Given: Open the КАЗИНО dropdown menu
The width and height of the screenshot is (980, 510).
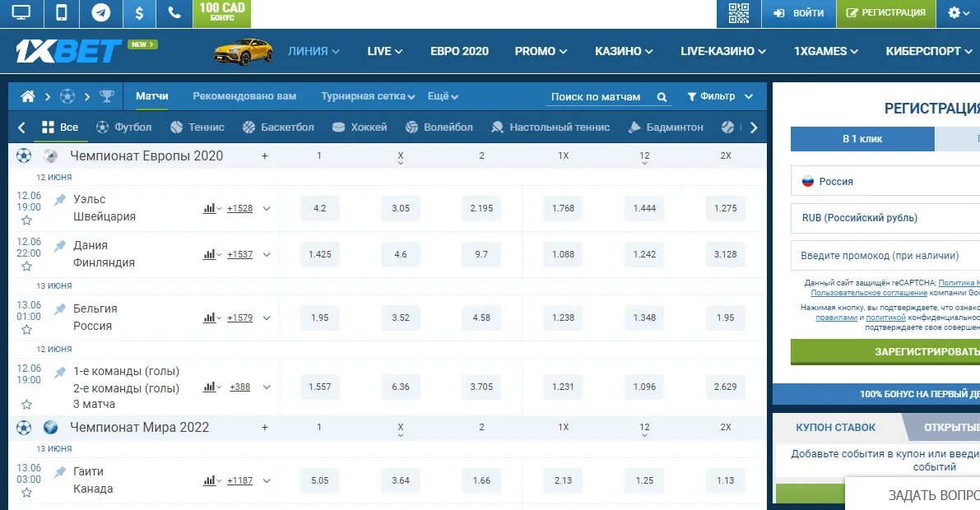Looking at the screenshot, I should (x=624, y=51).
